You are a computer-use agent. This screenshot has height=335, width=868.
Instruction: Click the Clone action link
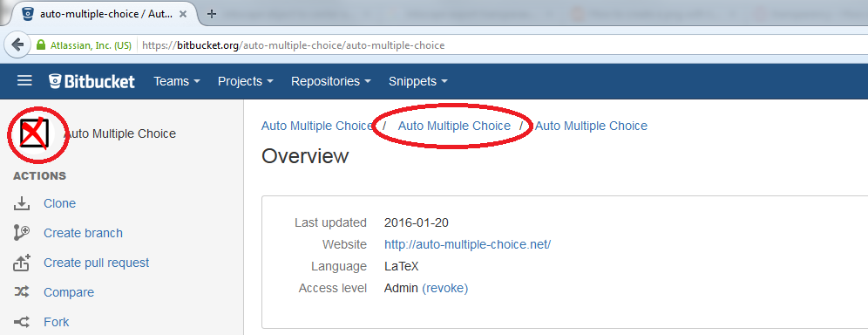click(x=60, y=203)
